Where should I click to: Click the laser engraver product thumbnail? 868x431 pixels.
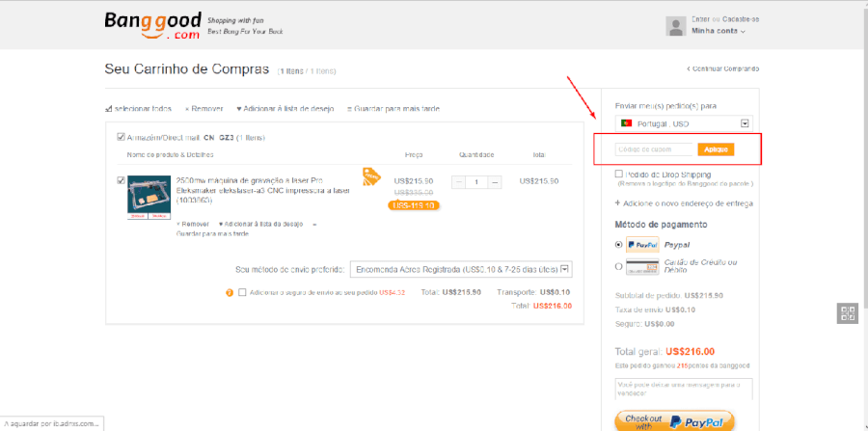tap(149, 198)
